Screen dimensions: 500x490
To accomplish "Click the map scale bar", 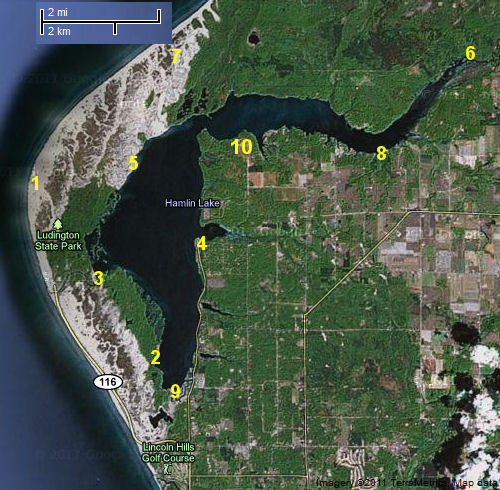I will click(x=101, y=22).
